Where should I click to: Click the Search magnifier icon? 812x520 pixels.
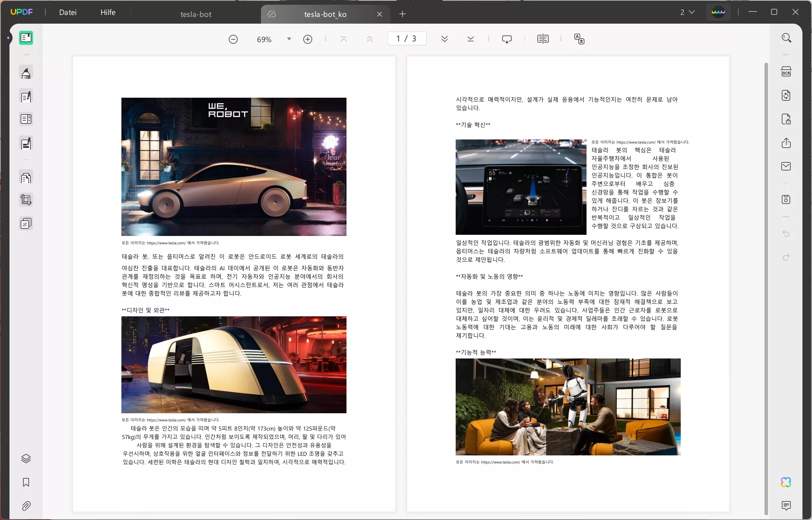786,38
